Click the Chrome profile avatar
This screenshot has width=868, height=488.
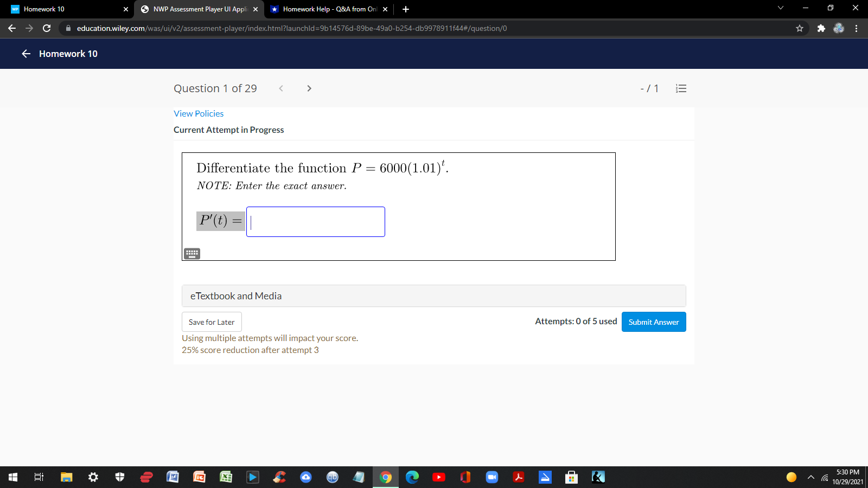839,28
